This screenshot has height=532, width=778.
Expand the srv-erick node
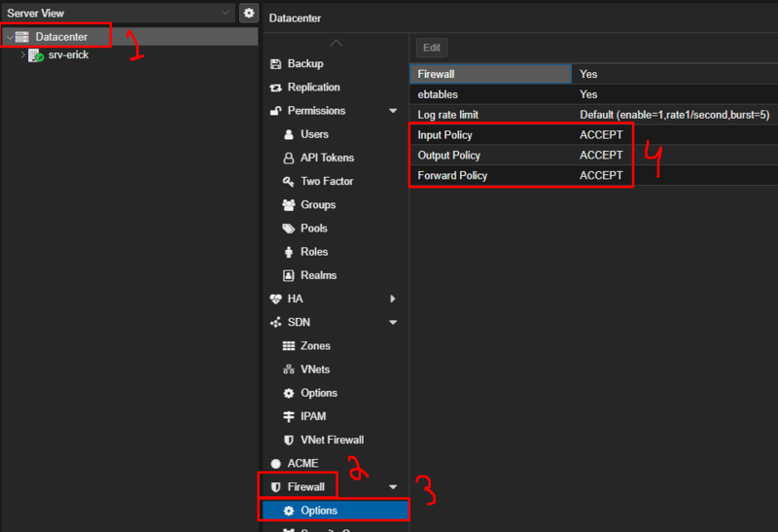(22, 54)
